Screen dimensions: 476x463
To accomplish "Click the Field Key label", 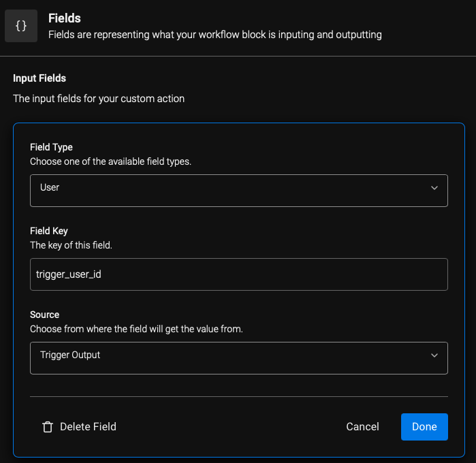I will click(x=49, y=231).
